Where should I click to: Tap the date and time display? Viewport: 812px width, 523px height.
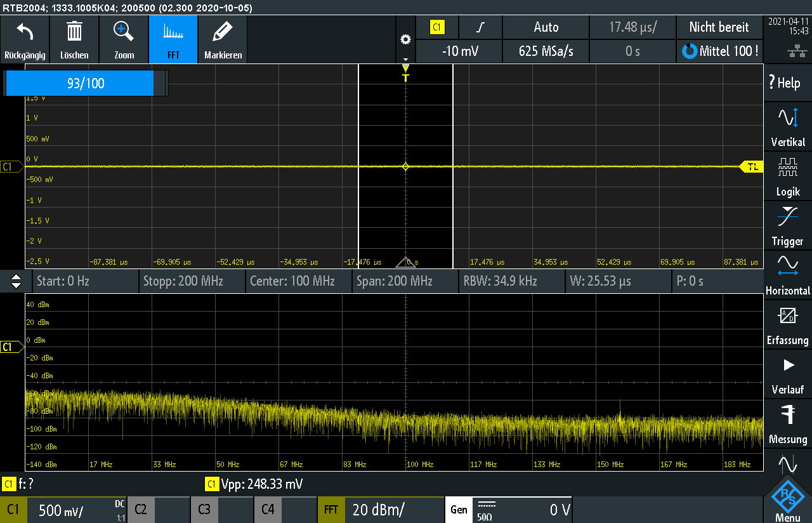[787, 25]
